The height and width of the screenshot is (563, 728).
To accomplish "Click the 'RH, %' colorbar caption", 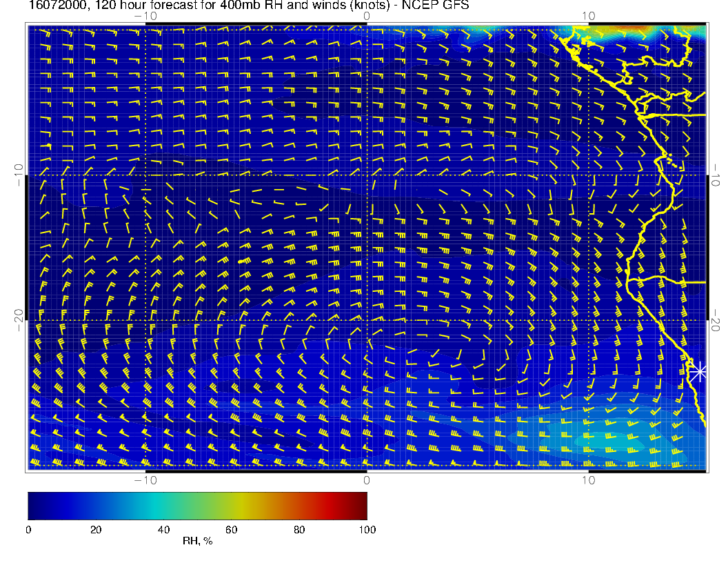I will 197,541.
